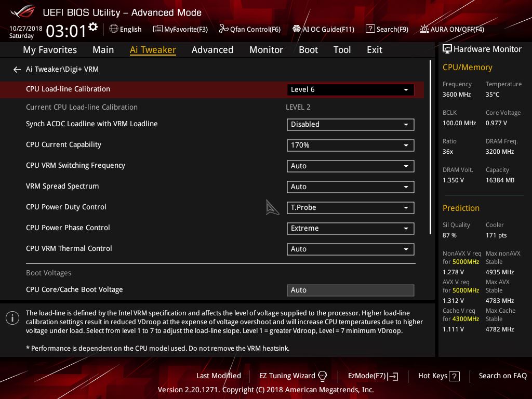
Task: Click the 10/27/2018 date
Action: 26,28
